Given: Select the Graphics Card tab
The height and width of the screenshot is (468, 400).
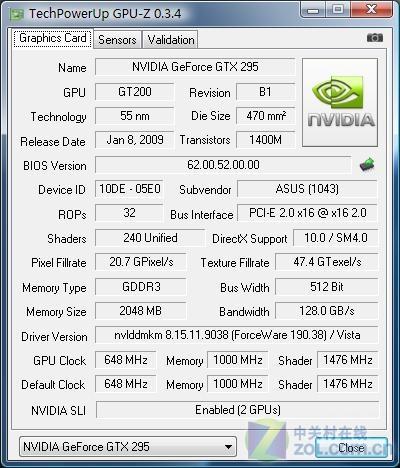Looking at the screenshot, I should click(53, 38).
